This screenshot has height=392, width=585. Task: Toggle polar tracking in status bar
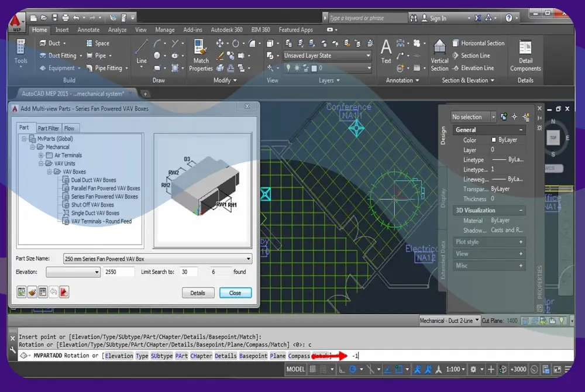coord(353,369)
